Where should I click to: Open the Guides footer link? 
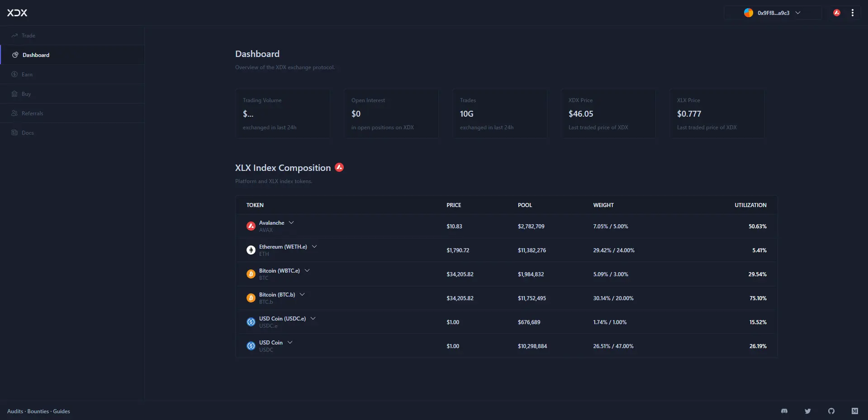(62, 411)
